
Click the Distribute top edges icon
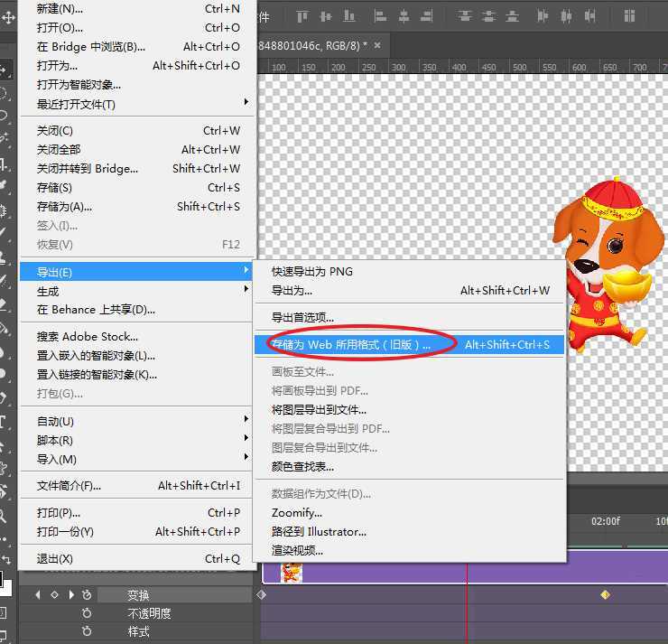[465, 16]
